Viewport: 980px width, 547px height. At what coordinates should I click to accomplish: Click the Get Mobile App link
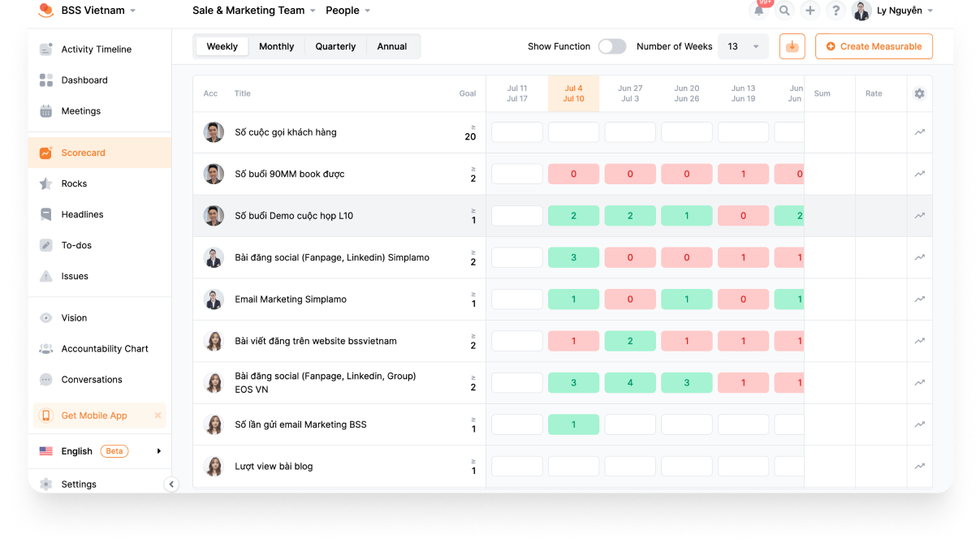[94, 416]
